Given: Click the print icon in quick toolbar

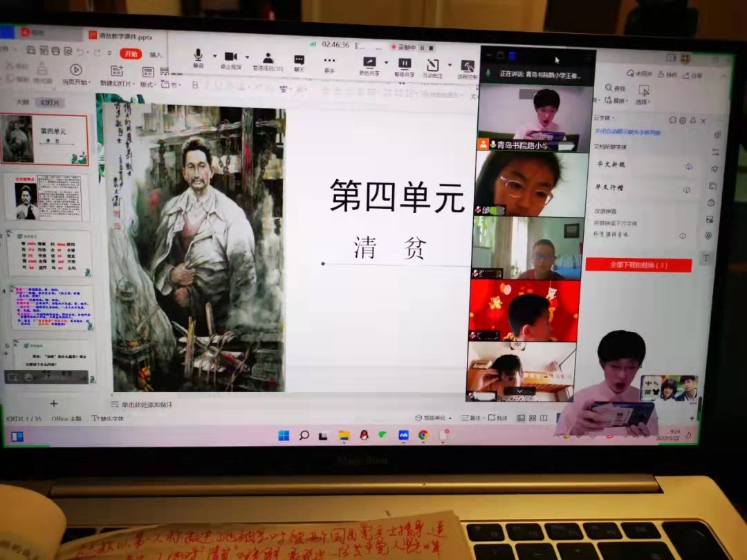Looking at the screenshot, I should pyautogui.click(x=56, y=51).
